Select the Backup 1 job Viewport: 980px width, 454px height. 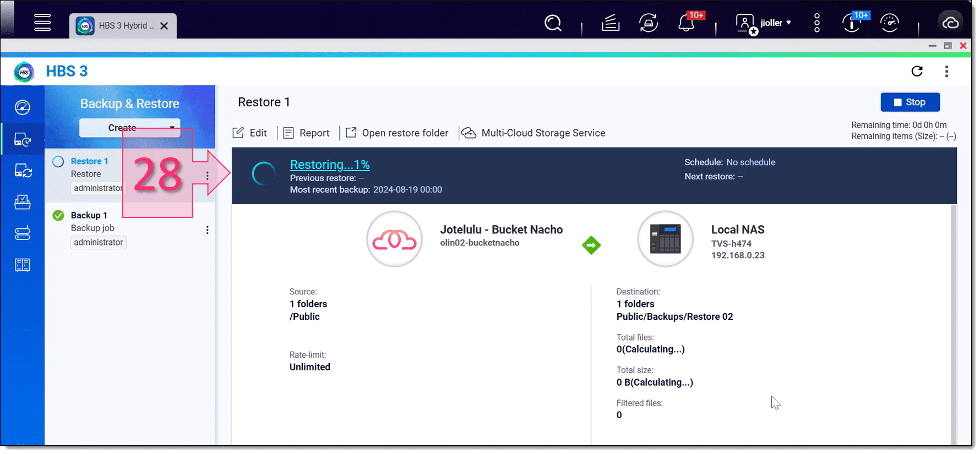tap(130, 229)
